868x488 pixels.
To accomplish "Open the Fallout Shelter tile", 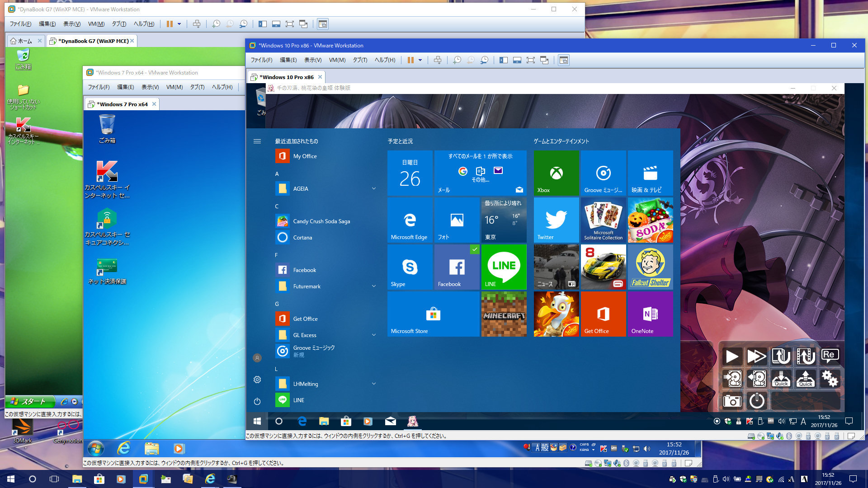I will [x=650, y=267].
